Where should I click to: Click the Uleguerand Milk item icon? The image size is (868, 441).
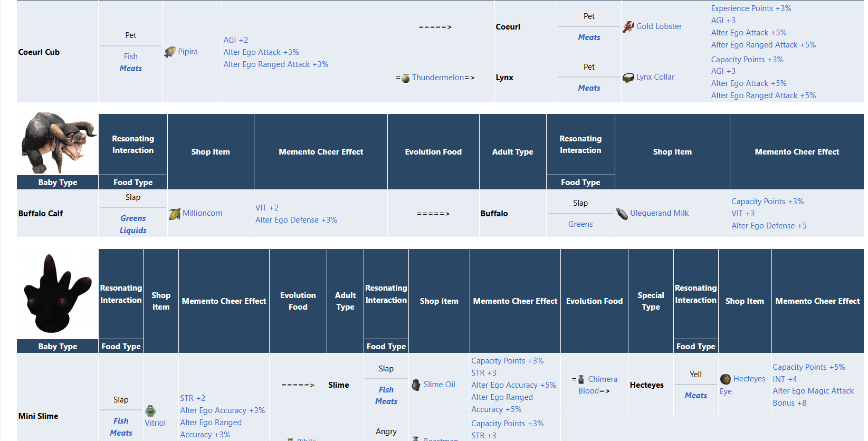coord(622,214)
